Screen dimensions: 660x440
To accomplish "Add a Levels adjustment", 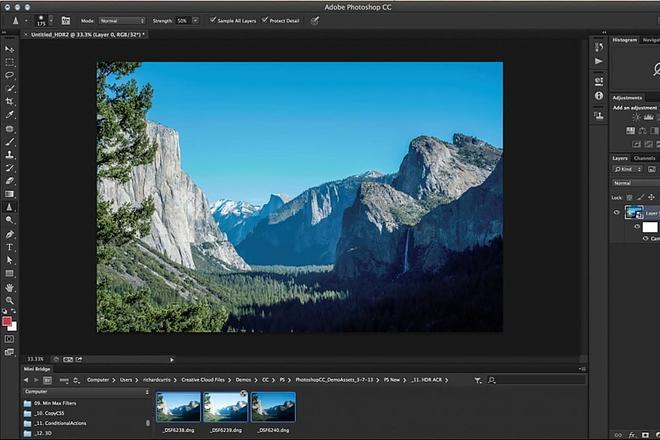I will click(649, 117).
